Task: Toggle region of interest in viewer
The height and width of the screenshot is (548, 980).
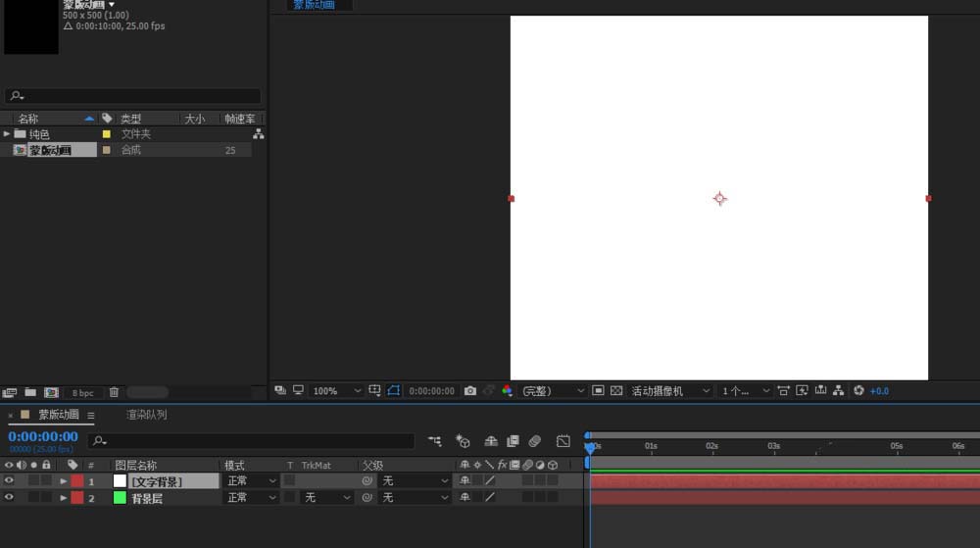Action: 599,390
